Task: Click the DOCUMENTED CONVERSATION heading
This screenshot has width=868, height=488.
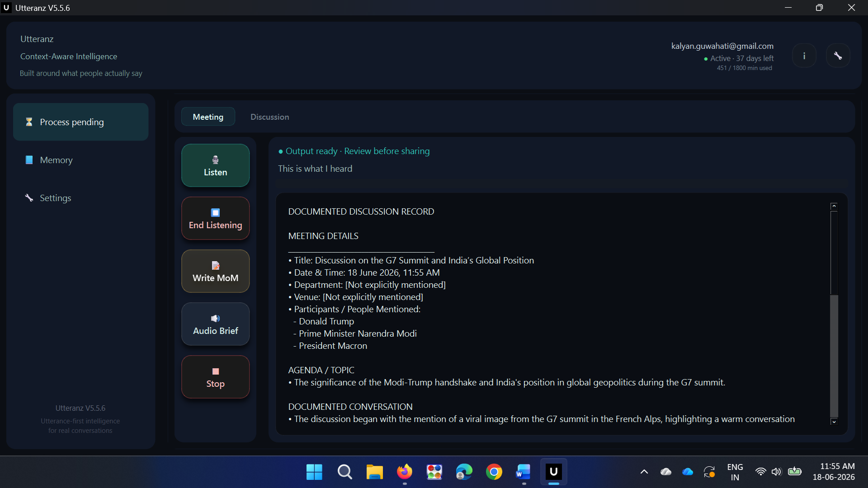Action: (x=350, y=407)
